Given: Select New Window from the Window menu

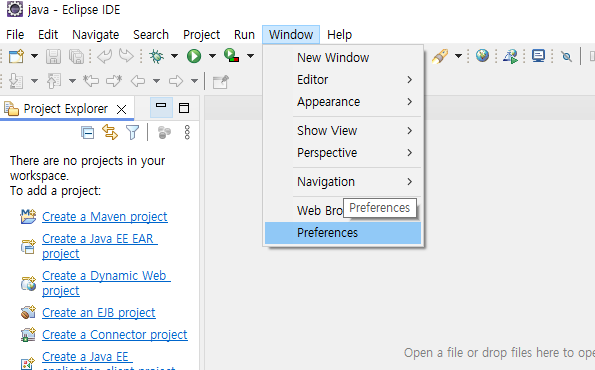Looking at the screenshot, I should click(x=343, y=58).
